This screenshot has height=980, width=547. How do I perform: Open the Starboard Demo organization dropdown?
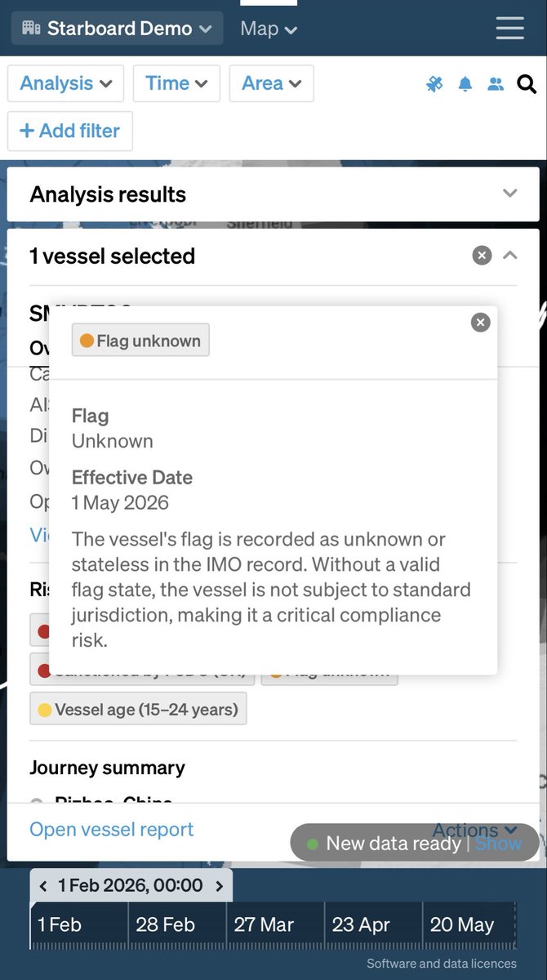tap(117, 29)
